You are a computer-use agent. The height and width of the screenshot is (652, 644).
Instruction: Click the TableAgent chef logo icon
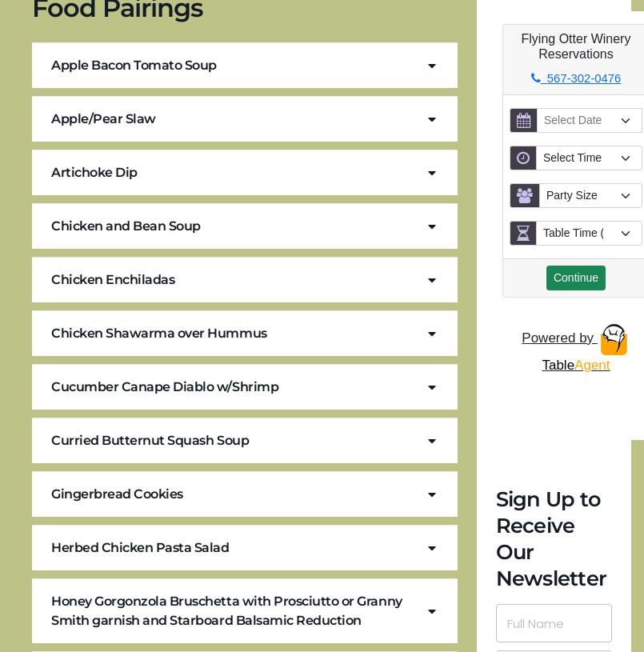[x=614, y=339]
